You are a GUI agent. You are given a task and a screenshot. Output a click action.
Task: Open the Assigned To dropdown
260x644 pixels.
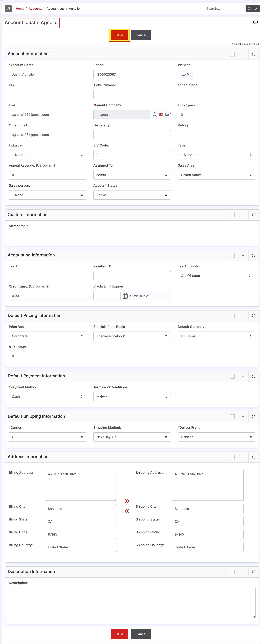tap(132, 175)
